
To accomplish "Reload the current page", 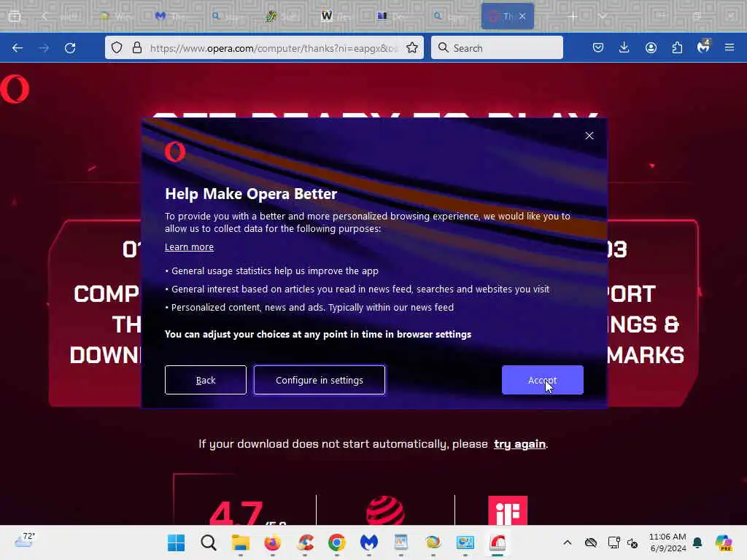I will 70,47.
